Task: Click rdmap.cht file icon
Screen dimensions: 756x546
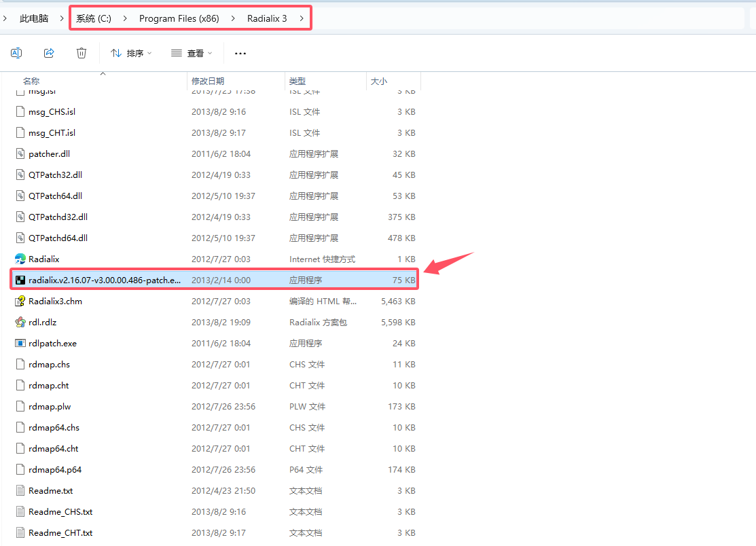Action: tap(20, 386)
